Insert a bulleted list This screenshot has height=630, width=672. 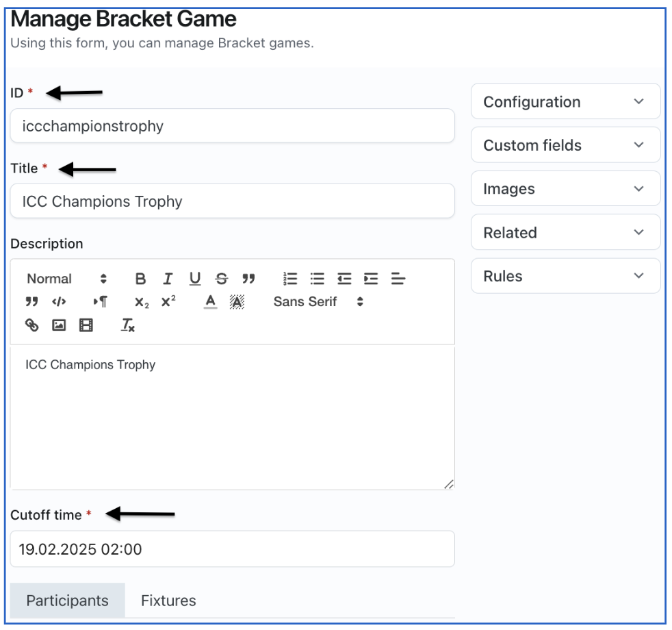click(x=317, y=279)
